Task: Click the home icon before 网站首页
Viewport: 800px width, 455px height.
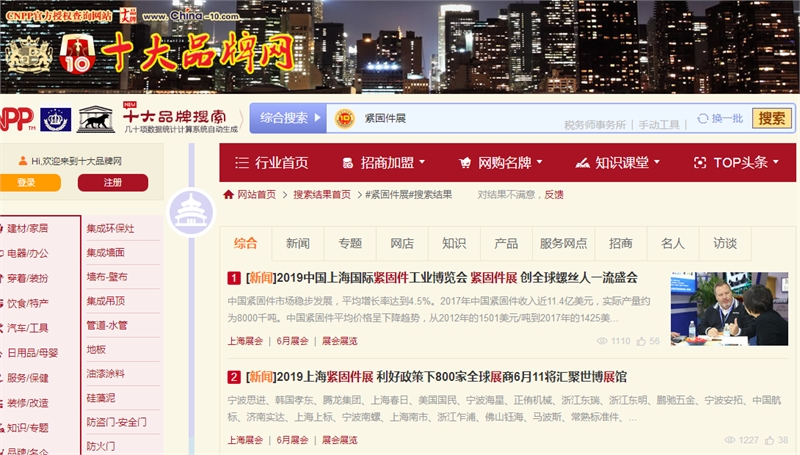Action: (229, 194)
